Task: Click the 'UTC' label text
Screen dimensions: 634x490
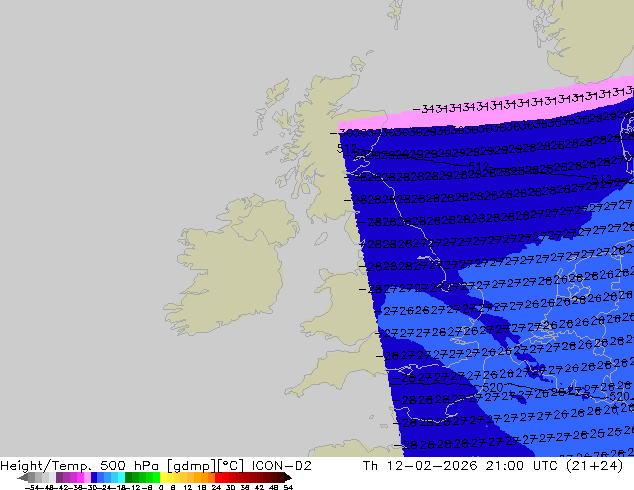Action: pyautogui.click(x=545, y=466)
